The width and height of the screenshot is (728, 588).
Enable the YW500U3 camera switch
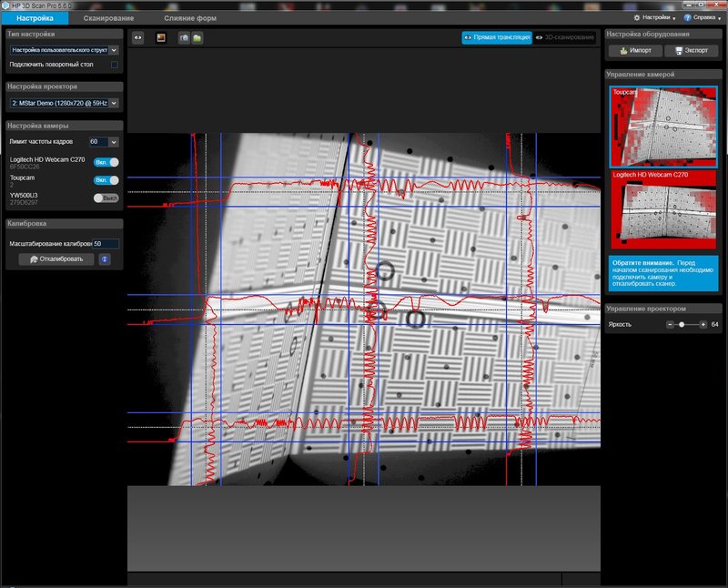point(106,198)
